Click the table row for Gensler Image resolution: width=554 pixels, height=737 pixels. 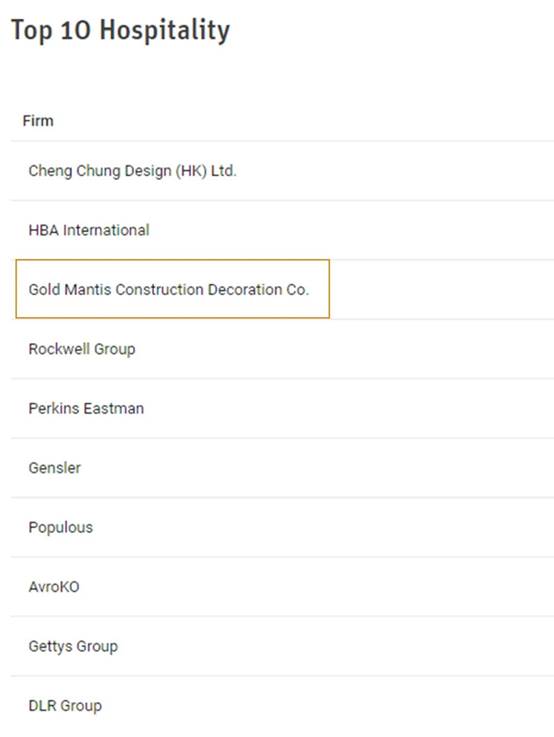click(x=282, y=468)
